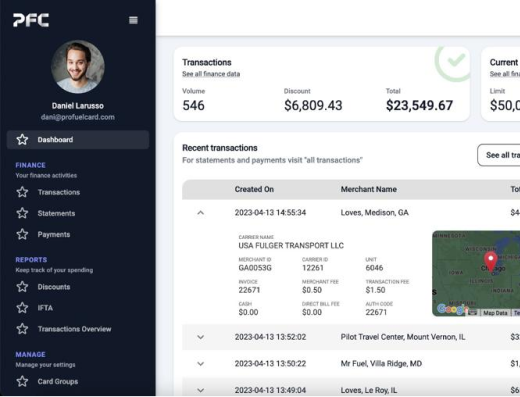Viewport: 520px width, 397px height.
Task: Collapse the Loves, Medison, GA transaction row
Action: [200, 213]
